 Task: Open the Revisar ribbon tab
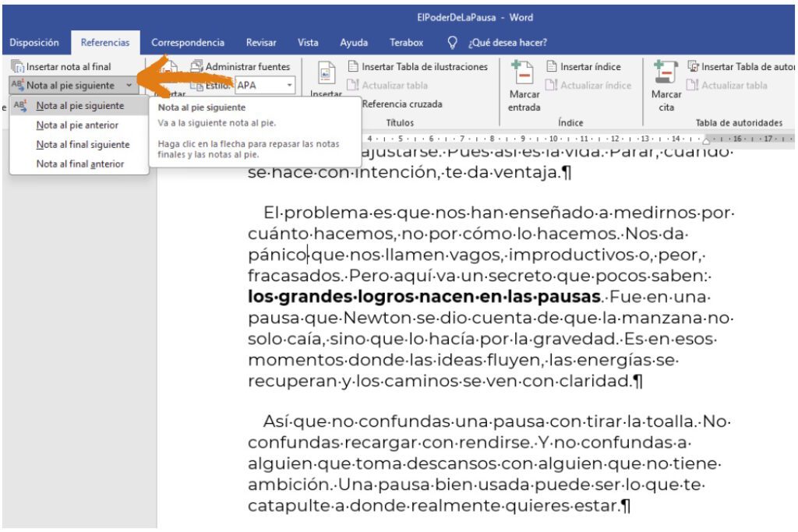point(261,43)
